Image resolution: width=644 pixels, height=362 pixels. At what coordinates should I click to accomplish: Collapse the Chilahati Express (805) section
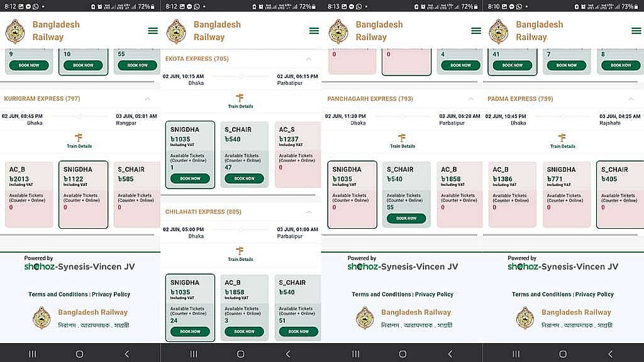pos(308,212)
